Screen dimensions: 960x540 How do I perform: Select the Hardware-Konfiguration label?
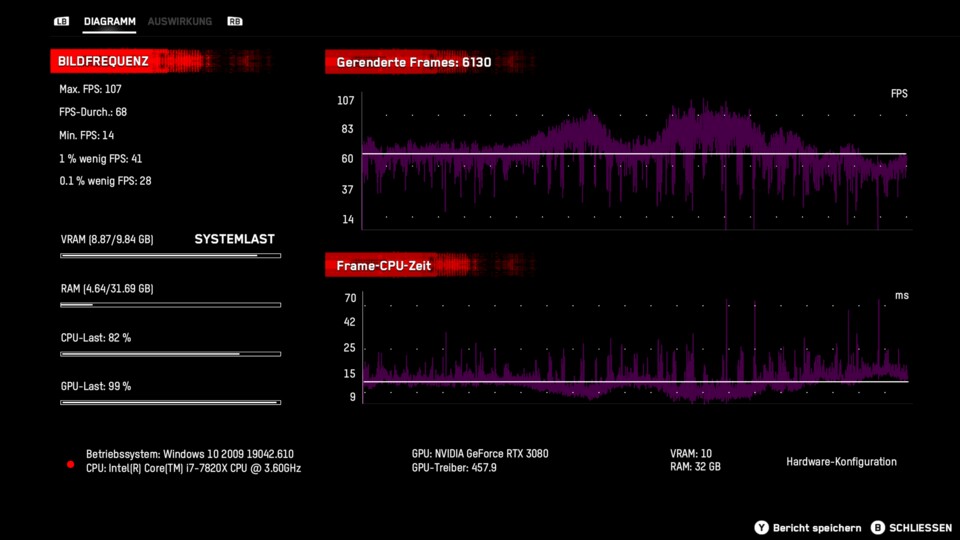(841, 462)
